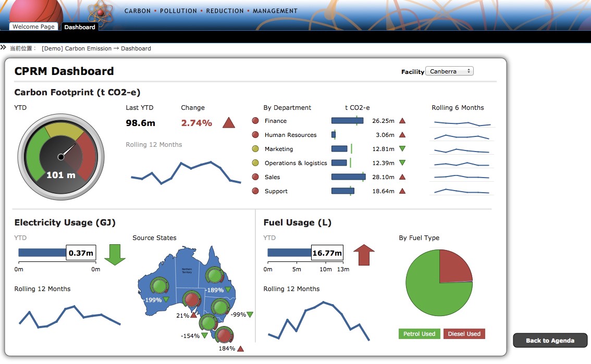The width and height of the screenshot is (591, 364).
Task: Click the yellow Marketing status indicator dot
Action: tap(255, 149)
